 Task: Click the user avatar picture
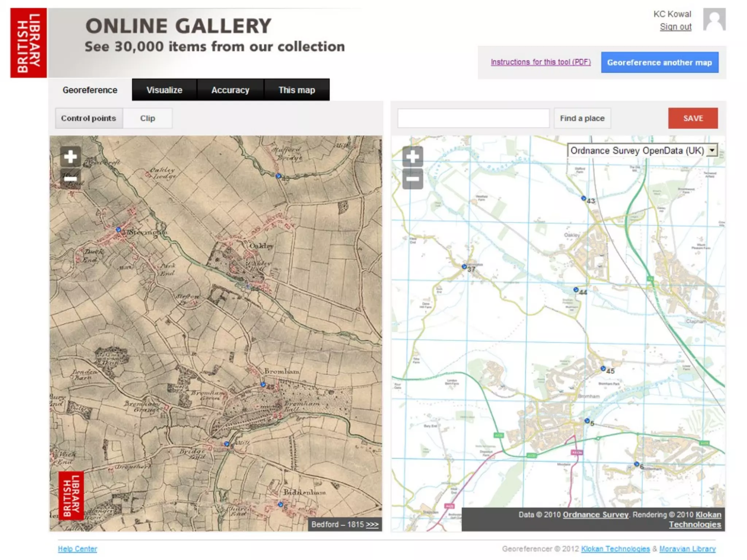click(x=714, y=20)
